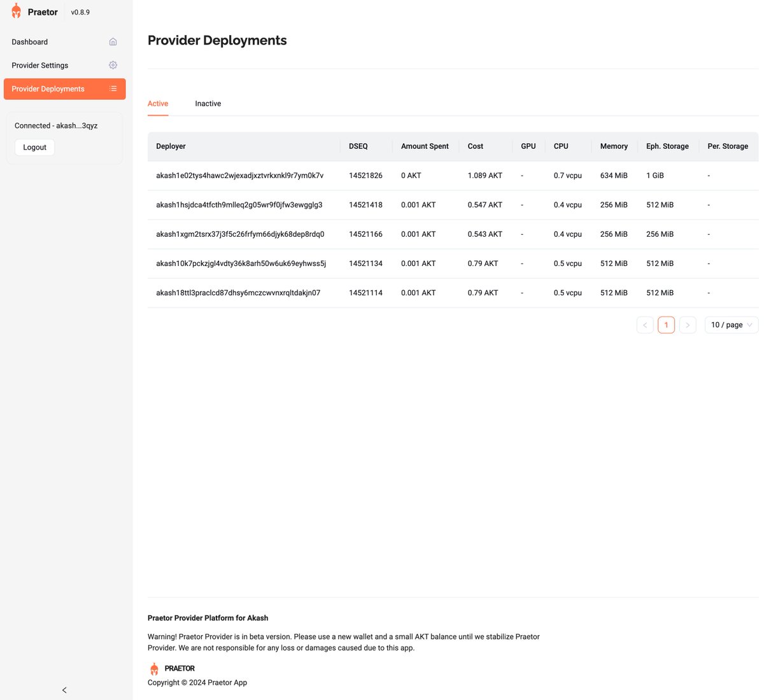
Task: Click the Provider Deployments list icon
Action: pos(113,88)
